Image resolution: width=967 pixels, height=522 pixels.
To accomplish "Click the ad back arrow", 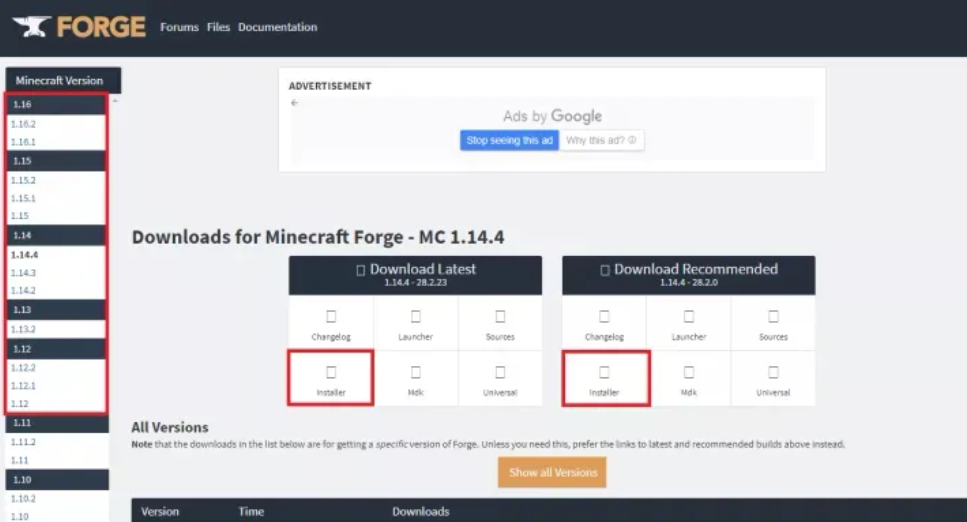I will (x=294, y=103).
